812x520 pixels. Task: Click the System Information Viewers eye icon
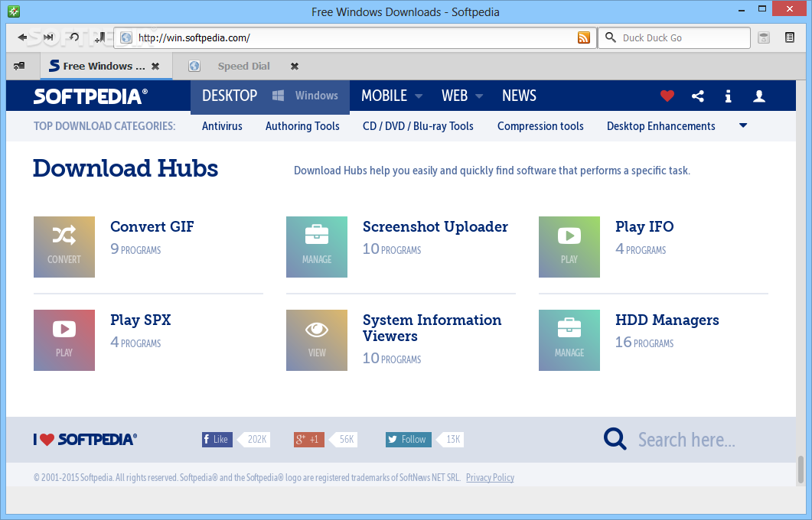point(317,340)
